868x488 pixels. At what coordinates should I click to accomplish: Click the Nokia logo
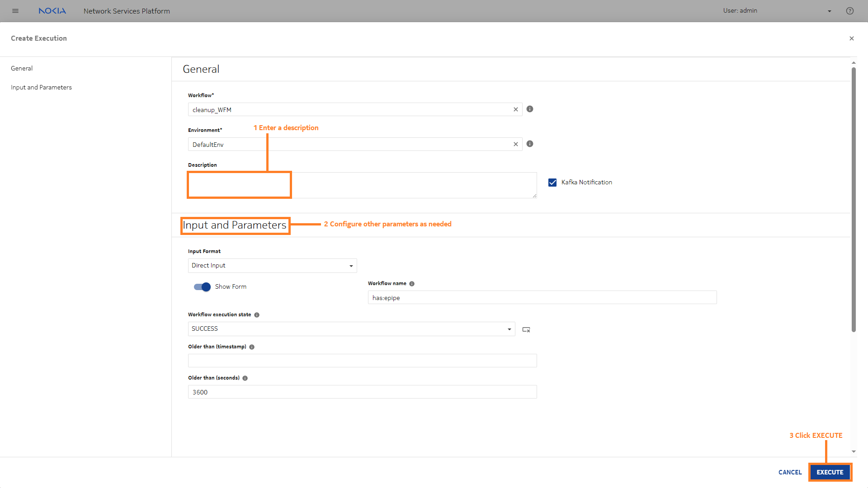[52, 11]
